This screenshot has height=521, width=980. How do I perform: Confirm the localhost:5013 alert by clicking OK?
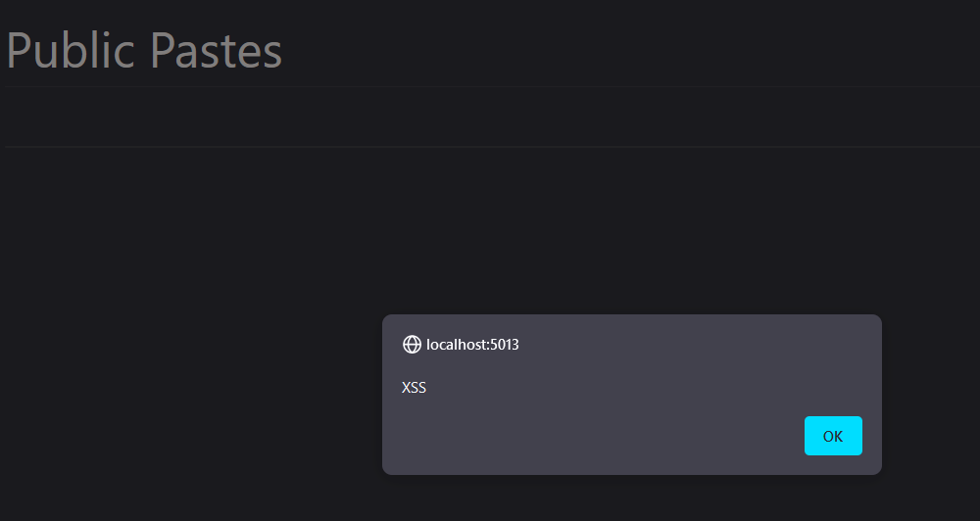point(833,436)
